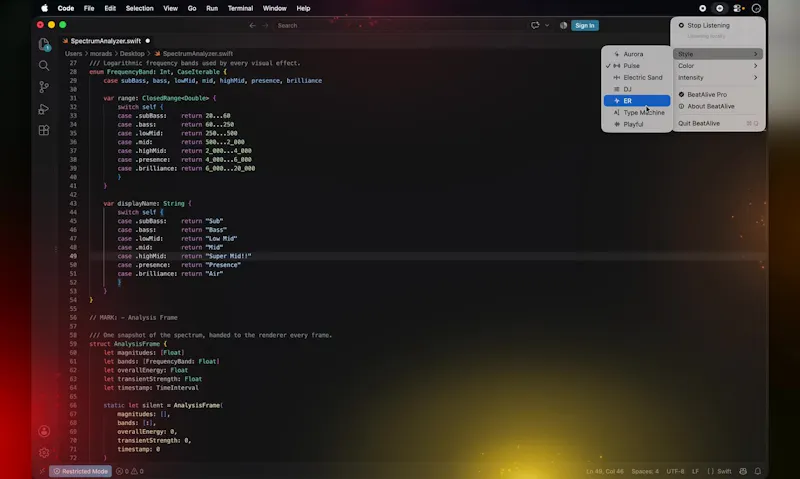
Task: Click the Copilot icon in status bar
Action: coord(743,471)
